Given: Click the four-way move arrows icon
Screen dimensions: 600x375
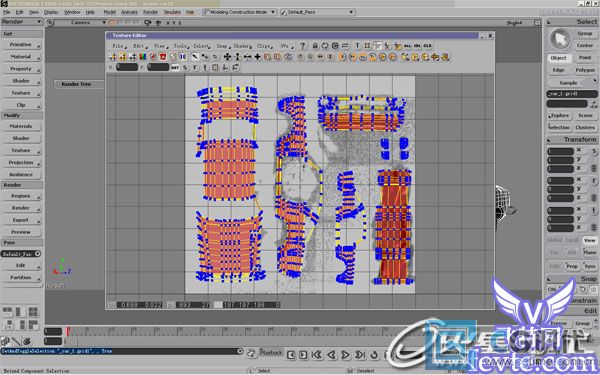Looking at the screenshot, I should (x=227, y=57).
